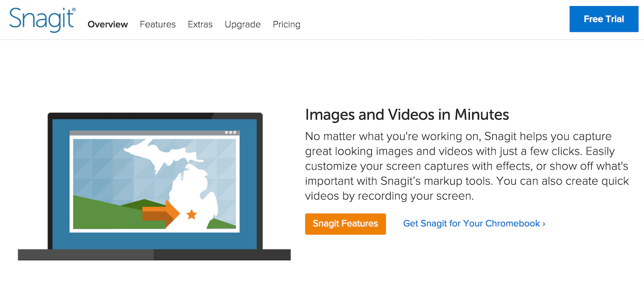Follow the Get Snagit for Your Chromebook link

(x=474, y=224)
